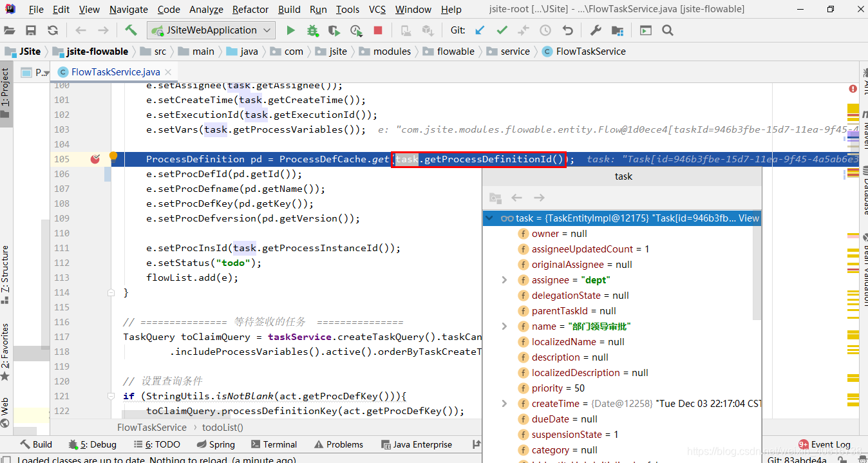Open the Build tool window
Screen dimensions: 868x463
[36, 444]
